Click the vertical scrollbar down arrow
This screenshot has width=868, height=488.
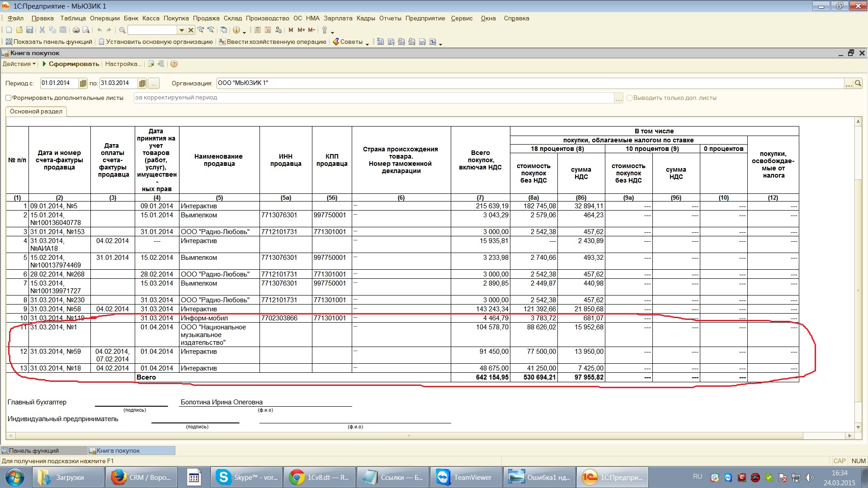click(858, 427)
